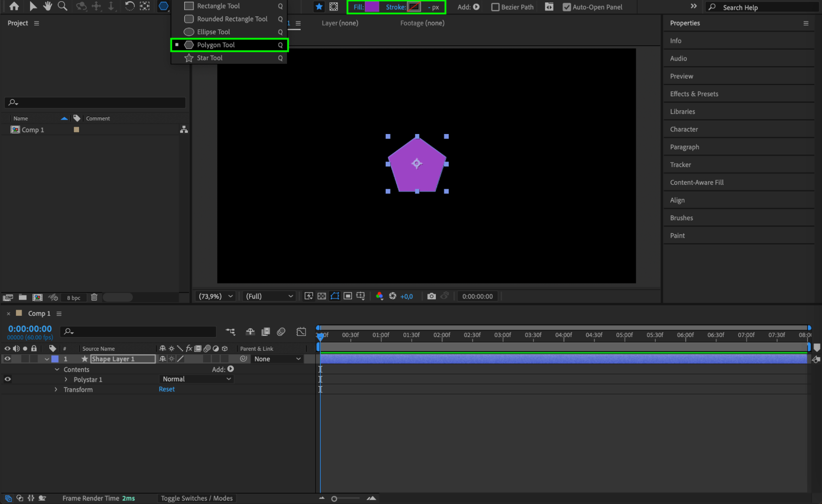This screenshot has height=504, width=822.
Task: Select the Hand tool in toolbar
Action: [x=48, y=6]
